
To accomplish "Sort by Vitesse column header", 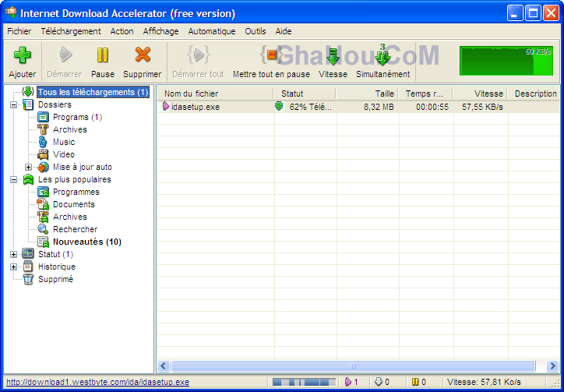I will 480,94.
